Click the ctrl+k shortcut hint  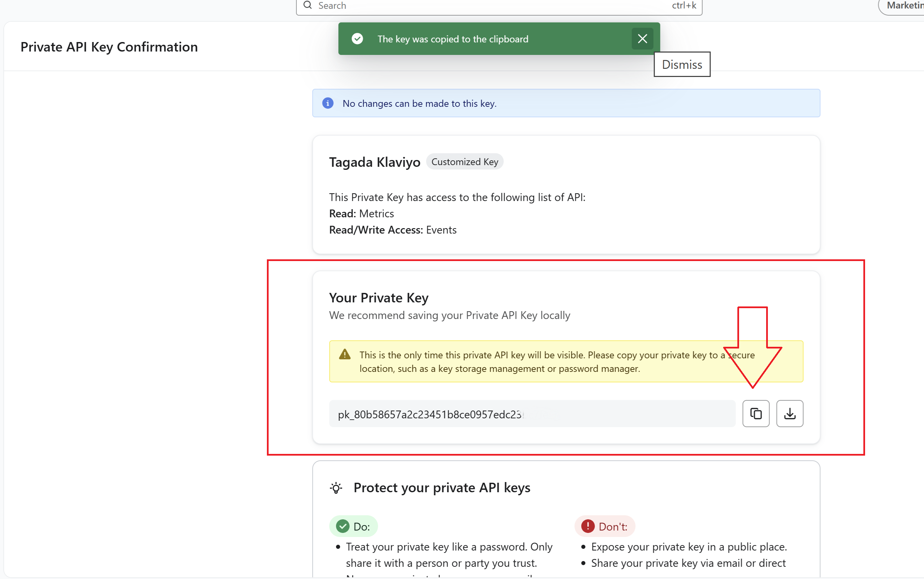pos(684,5)
